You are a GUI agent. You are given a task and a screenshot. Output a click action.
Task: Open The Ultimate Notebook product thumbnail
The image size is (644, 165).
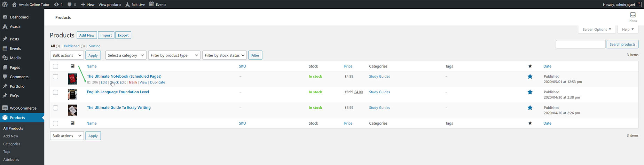tap(72, 79)
